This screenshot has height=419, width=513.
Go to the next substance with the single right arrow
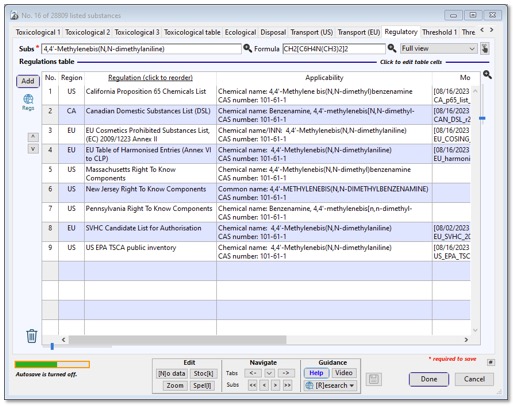click(275, 385)
